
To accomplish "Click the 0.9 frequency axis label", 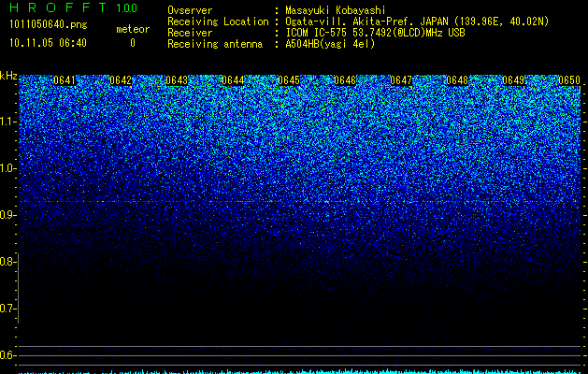I will point(7,215).
